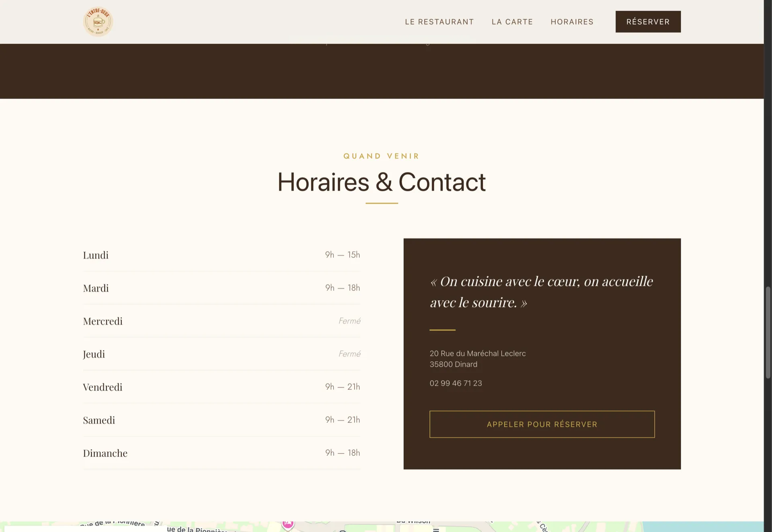Click the Lundi schedule row
Viewport: 772px width, 532px height.
pyautogui.click(x=221, y=255)
